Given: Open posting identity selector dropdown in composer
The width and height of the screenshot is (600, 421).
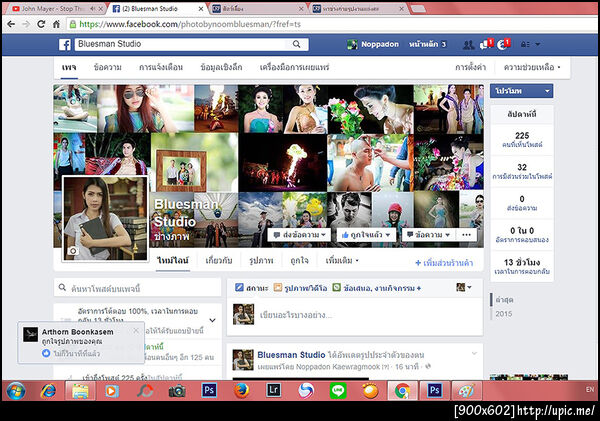Looking at the screenshot, I should 464,287.
